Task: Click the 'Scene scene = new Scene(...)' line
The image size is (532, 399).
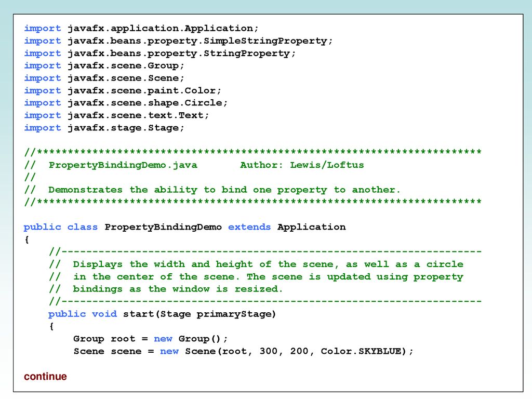Action: [244, 351]
